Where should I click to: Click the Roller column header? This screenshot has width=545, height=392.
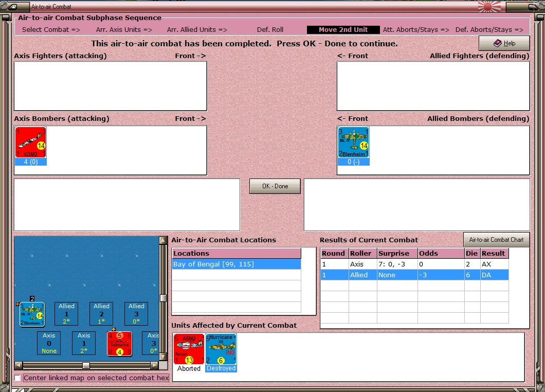point(363,253)
